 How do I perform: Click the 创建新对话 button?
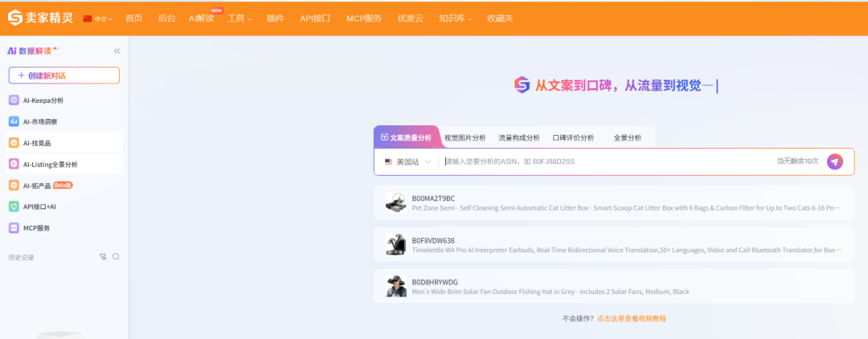[x=64, y=76]
